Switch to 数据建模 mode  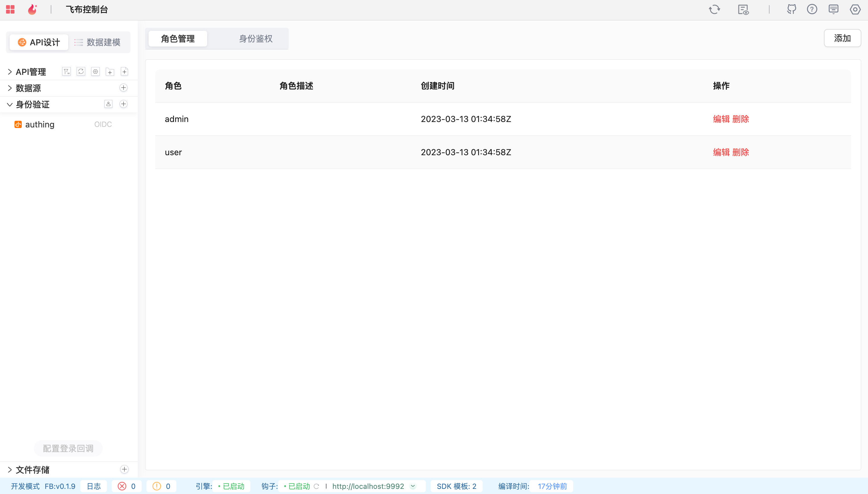pos(98,42)
